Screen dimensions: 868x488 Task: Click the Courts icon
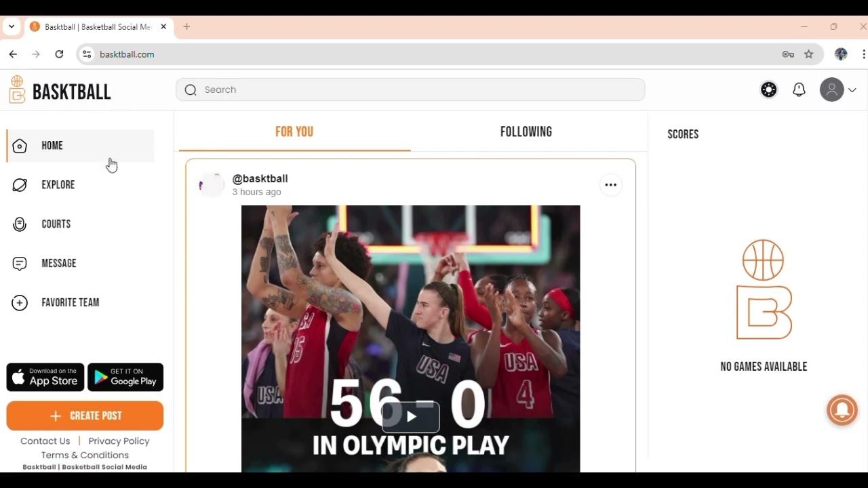(20, 224)
